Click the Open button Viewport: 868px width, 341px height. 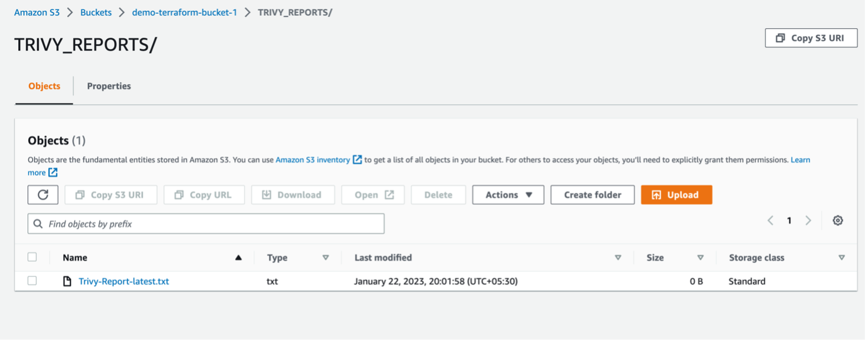[373, 195]
